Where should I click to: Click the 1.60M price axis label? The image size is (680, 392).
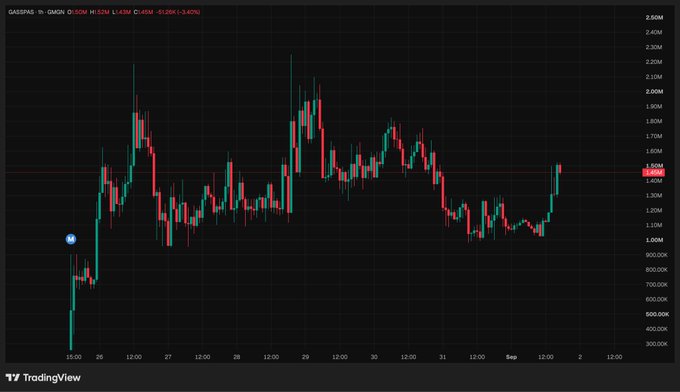(654, 151)
